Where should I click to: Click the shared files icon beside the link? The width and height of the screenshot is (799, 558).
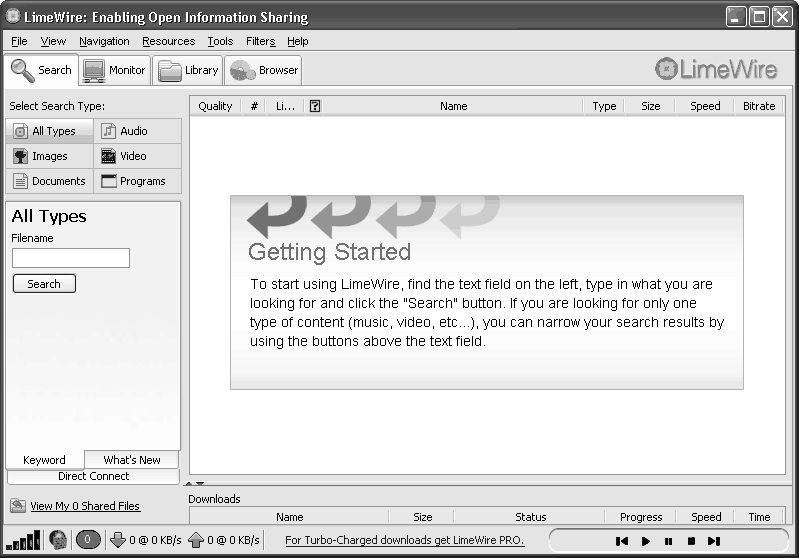pyautogui.click(x=17, y=506)
